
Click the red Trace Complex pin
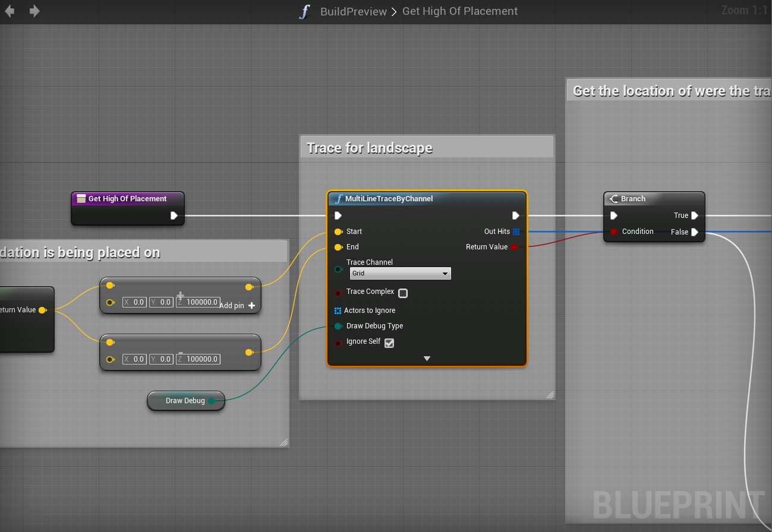tap(338, 293)
